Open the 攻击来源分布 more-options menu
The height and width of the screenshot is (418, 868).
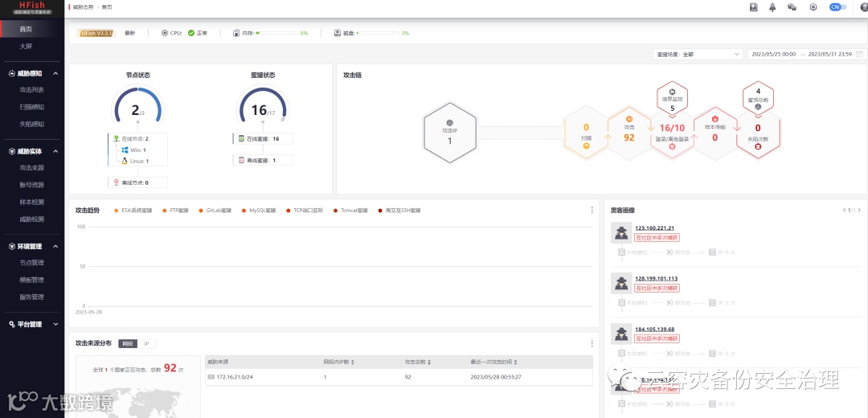[592, 343]
